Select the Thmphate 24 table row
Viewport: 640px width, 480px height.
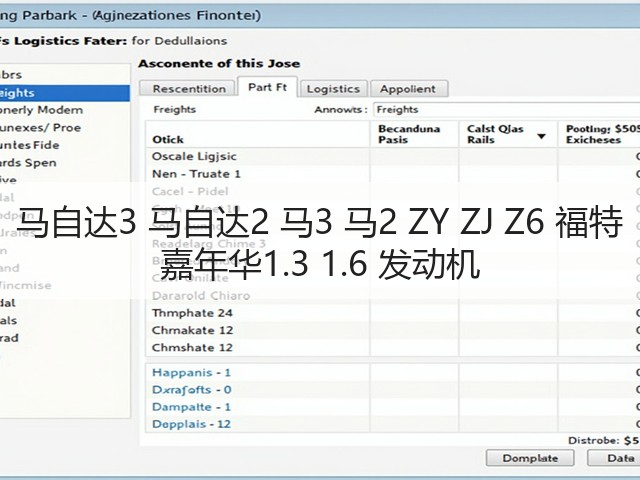(x=393, y=313)
